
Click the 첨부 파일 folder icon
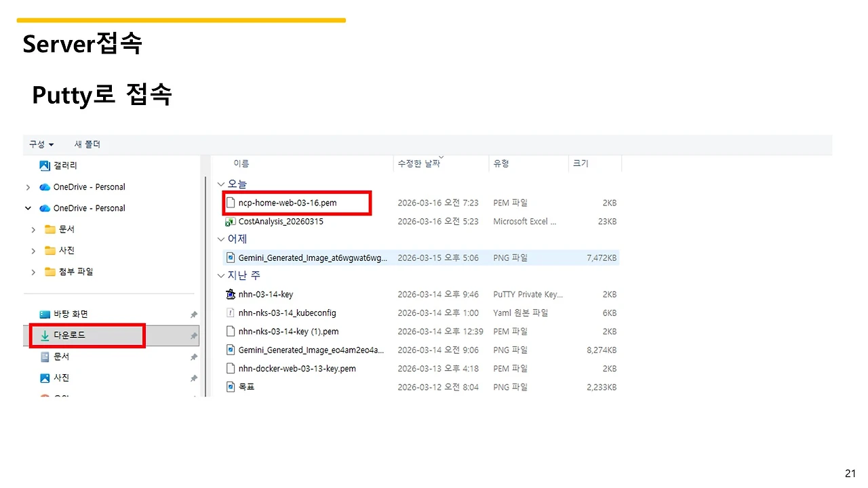(x=50, y=271)
